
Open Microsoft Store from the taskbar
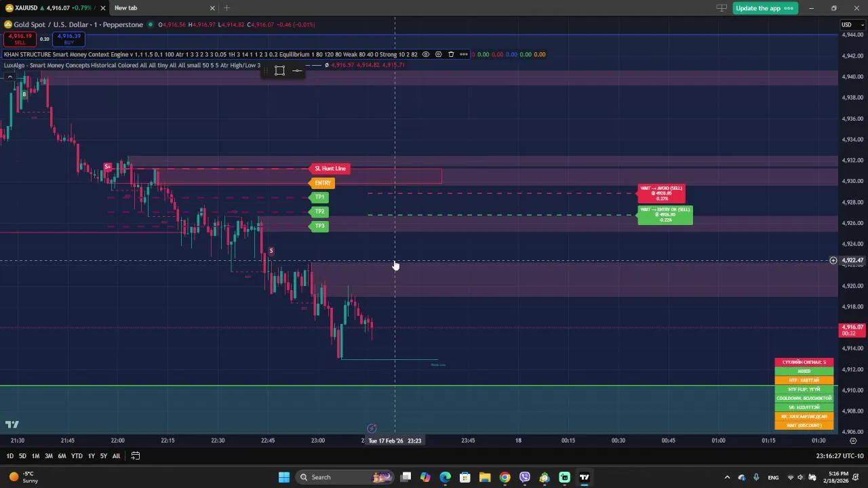(465, 477)
